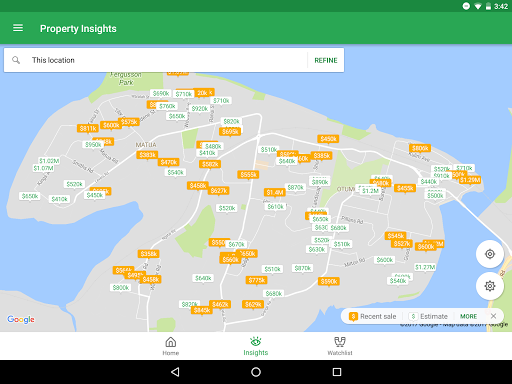
Task: Tap Android back navigation button
Action: pos(175,372)
